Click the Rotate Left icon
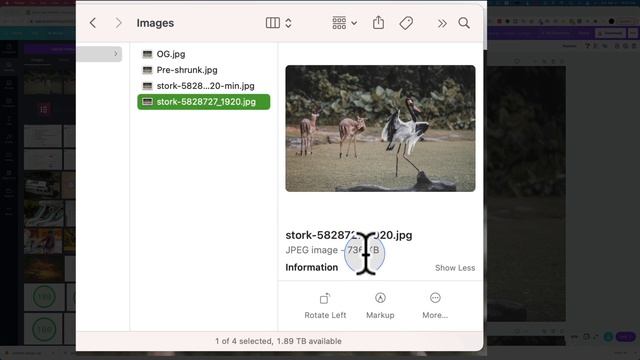The height and width of the screenshot is (360, 640). [325, 298]
